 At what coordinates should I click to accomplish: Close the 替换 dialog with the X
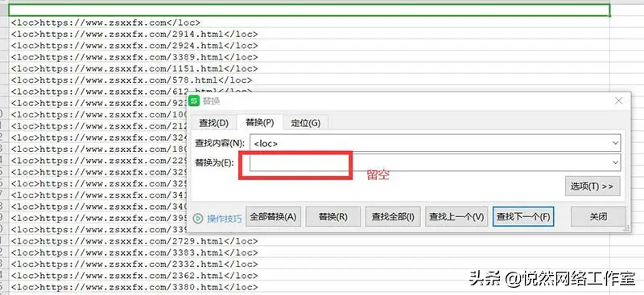618,101
